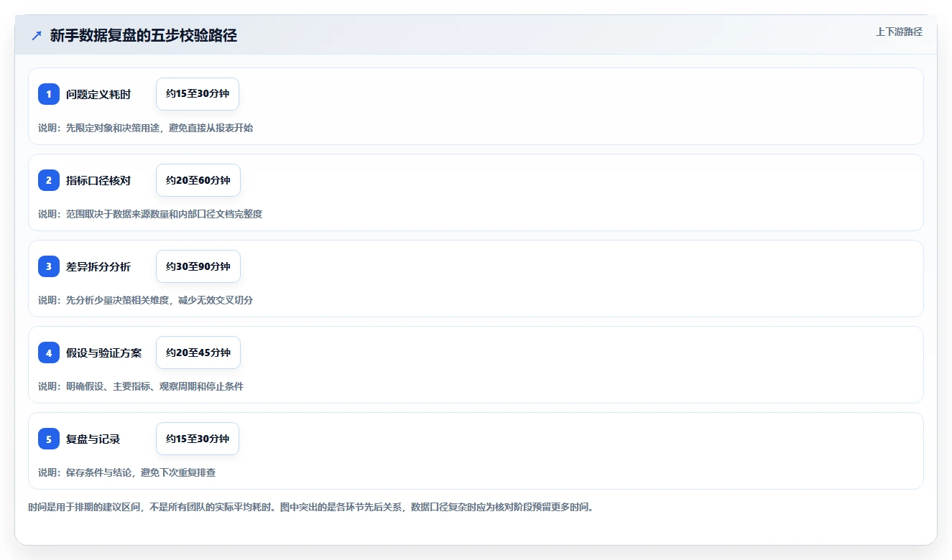Click the 约15至30分钟 chip for 复盘与记录
952x560 pixels.
(x=198, y=439)
